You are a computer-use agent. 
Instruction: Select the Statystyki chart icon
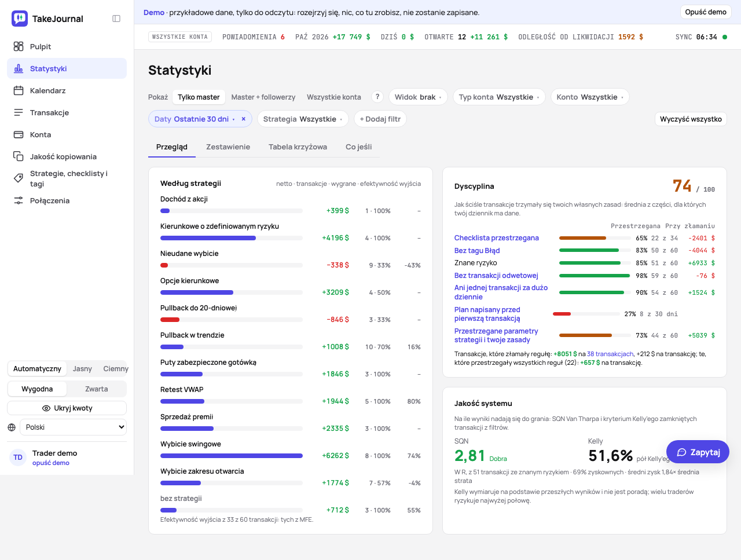coord(19,68)
